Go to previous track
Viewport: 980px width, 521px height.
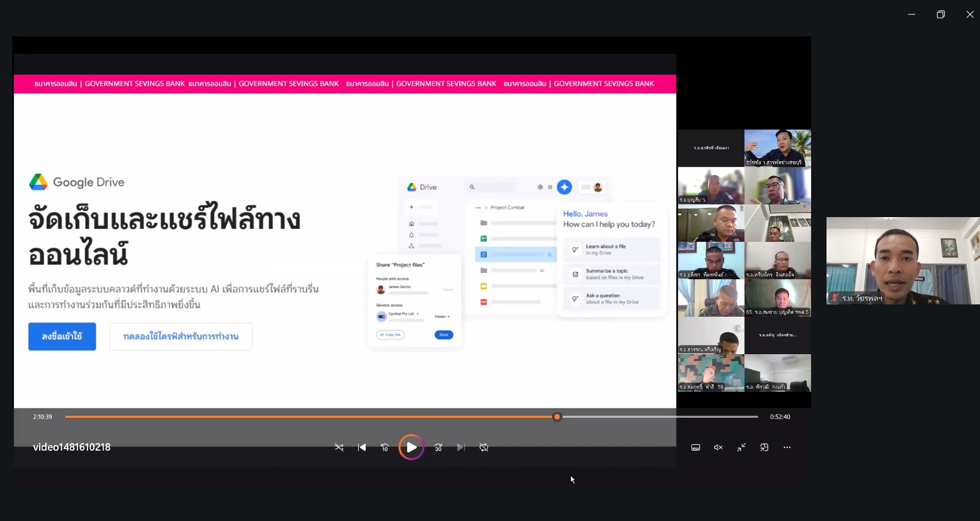362,448
